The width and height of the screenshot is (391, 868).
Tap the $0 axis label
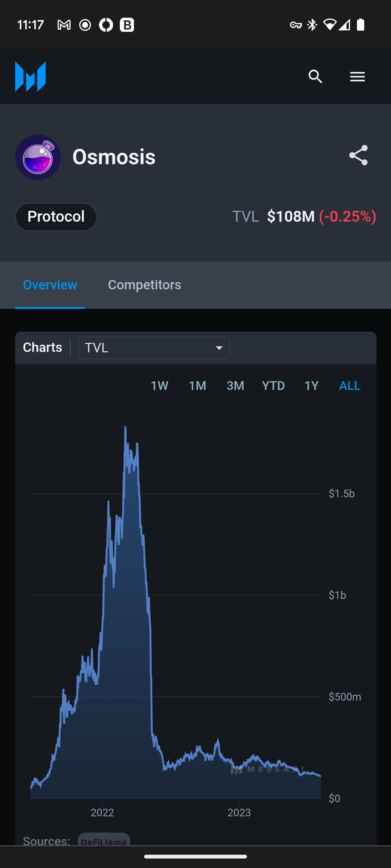click(335, 799)
